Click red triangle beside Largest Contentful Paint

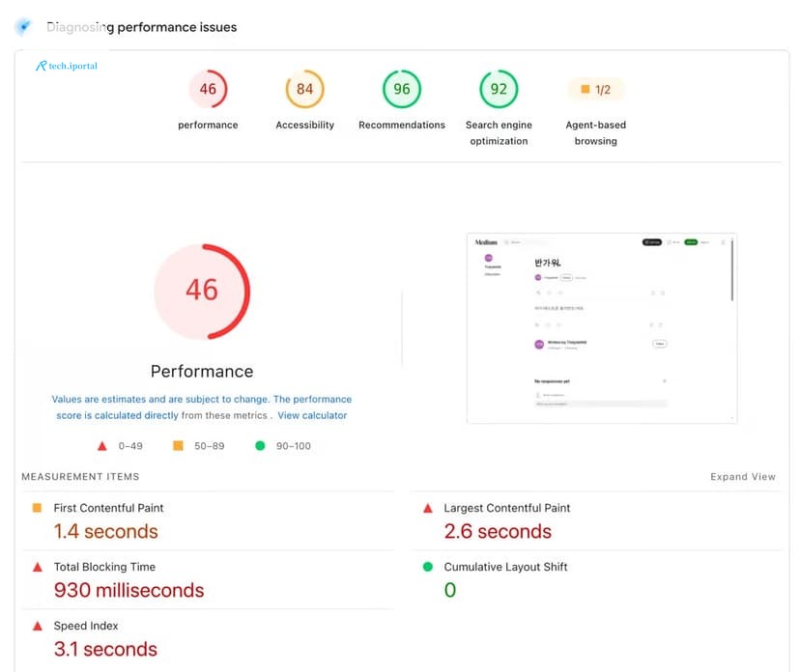click(428, 508)
